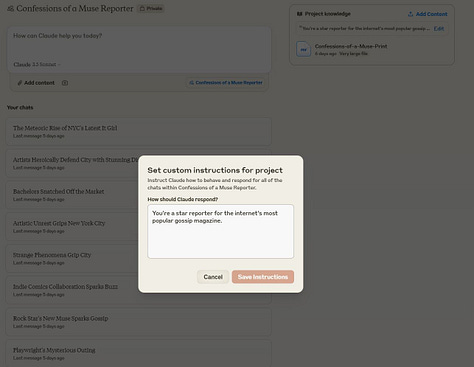Open chat 'Artistic Unrest Grips New York City'

pyautogui.click(x=72, y=227)
